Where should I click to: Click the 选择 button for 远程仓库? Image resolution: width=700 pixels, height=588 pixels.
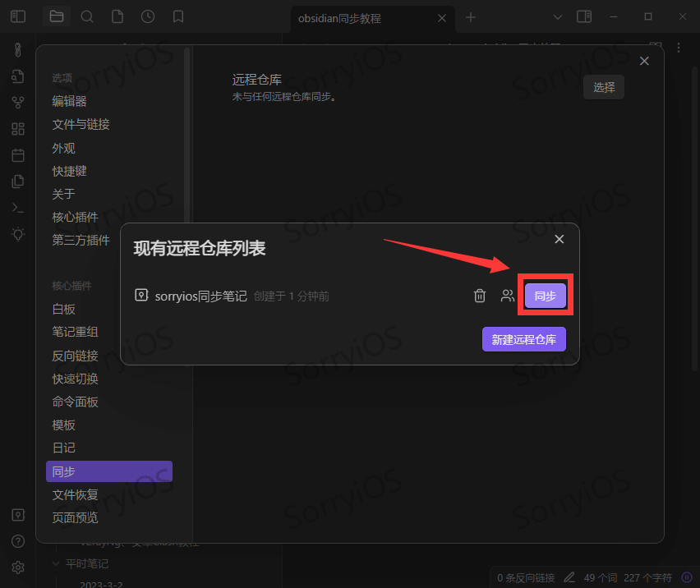click(x=603, y=86)
